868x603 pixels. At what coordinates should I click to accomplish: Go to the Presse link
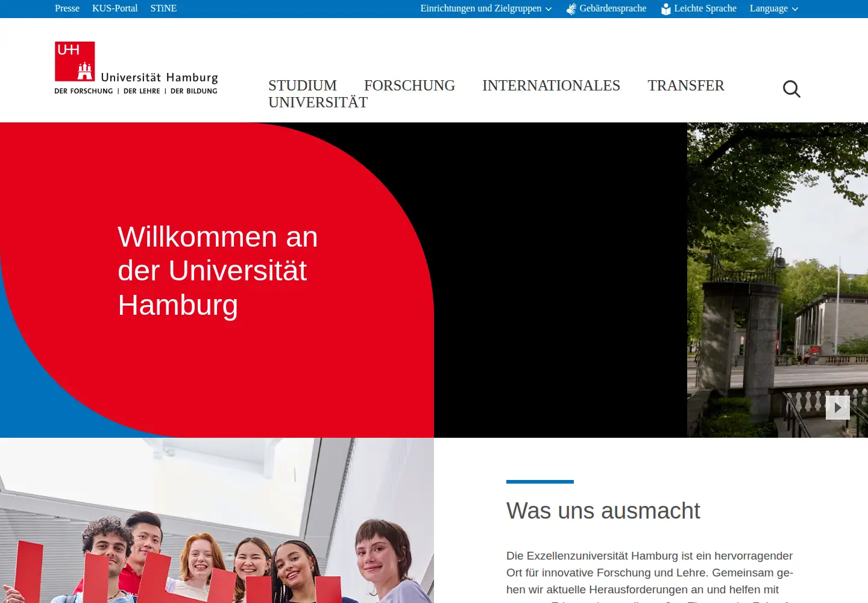coord(67,8)
